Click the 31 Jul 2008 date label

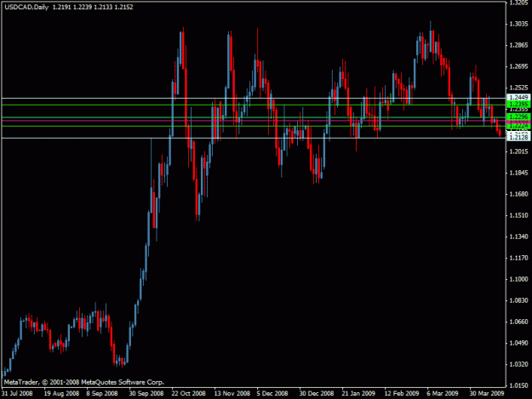click(x=17, y=393)
